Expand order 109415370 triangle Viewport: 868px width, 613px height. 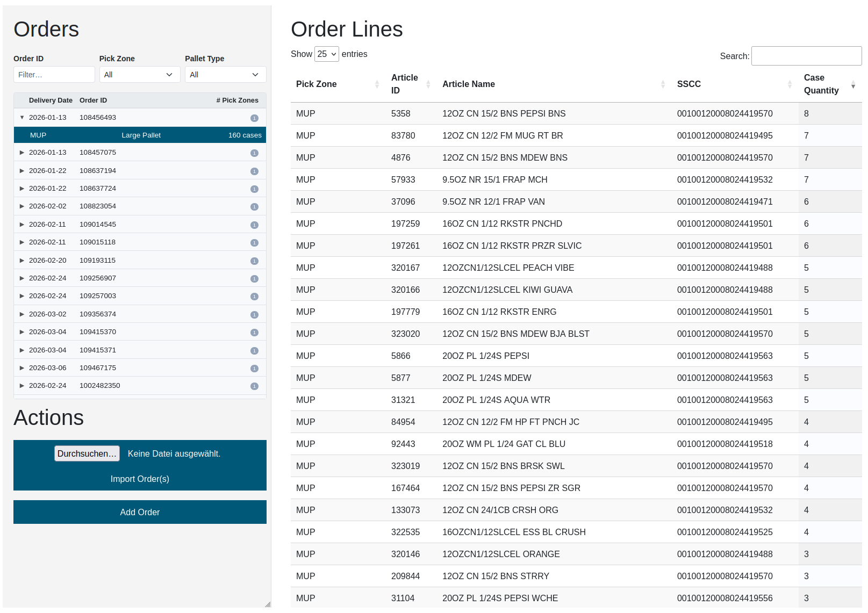coord(22,332)
